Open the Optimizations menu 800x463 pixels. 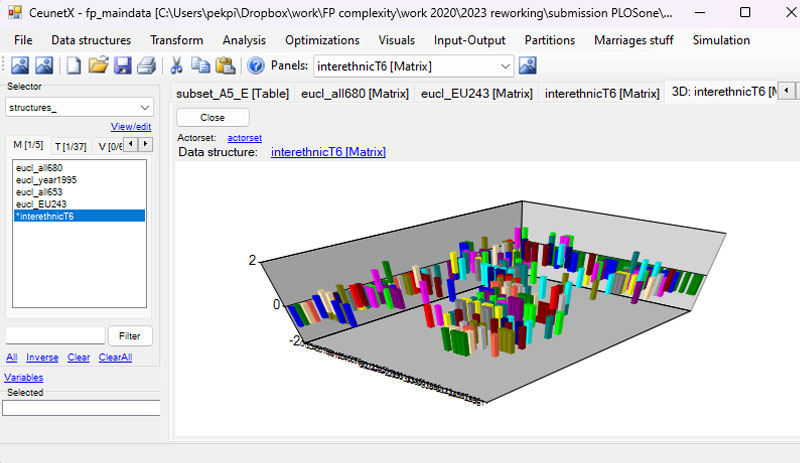click(322, 40)
